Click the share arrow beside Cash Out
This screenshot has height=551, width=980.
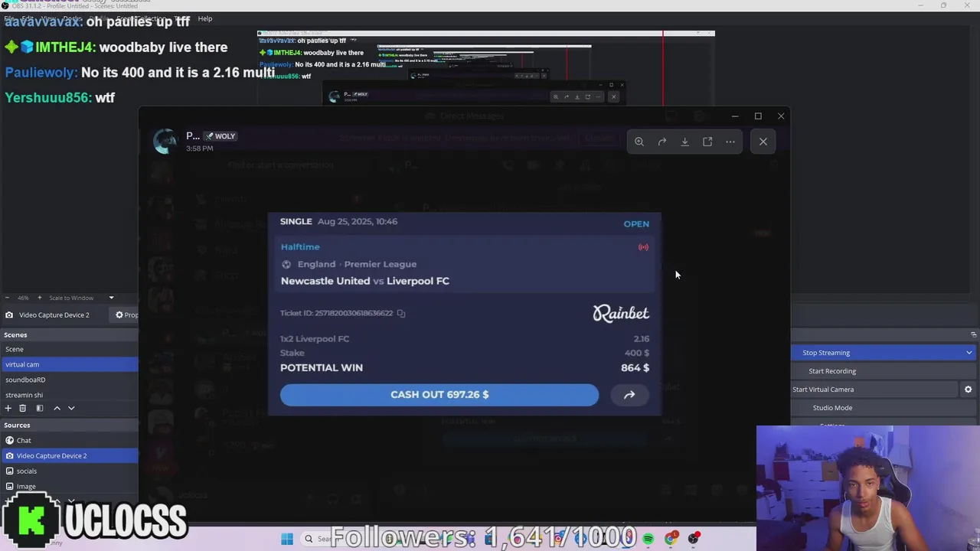[x=629, y=395]
